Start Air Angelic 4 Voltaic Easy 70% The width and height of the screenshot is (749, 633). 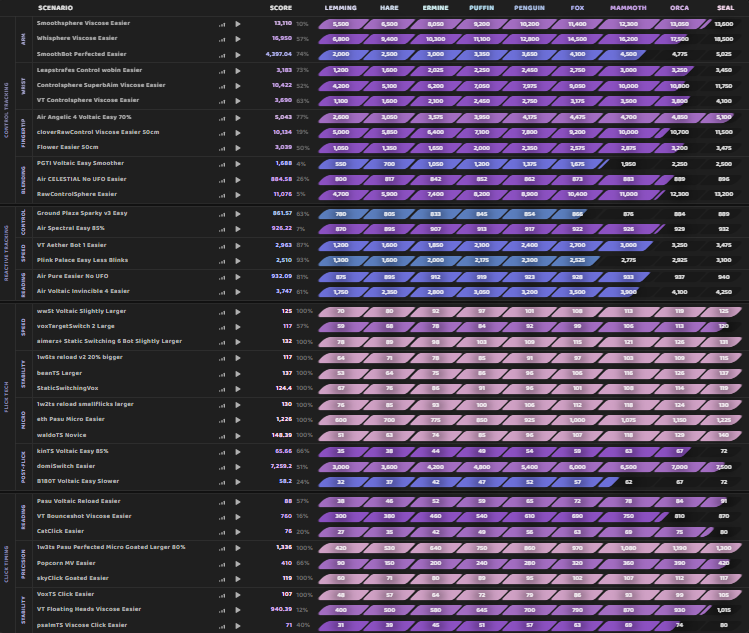click(x=238, y=118)
